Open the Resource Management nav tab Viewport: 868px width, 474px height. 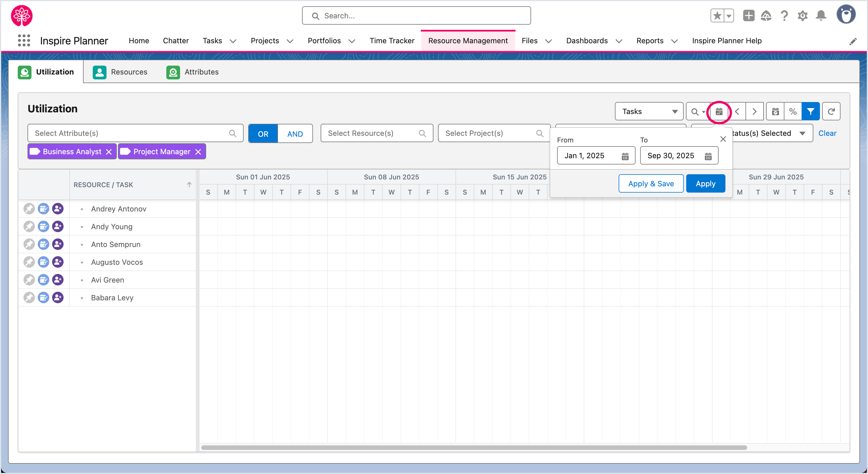[x=468, y=41]
